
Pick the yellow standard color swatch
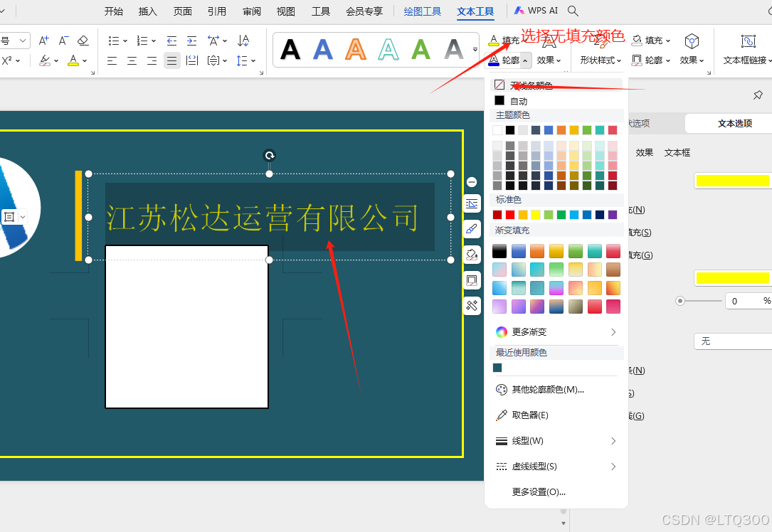(x=536, y=215)
